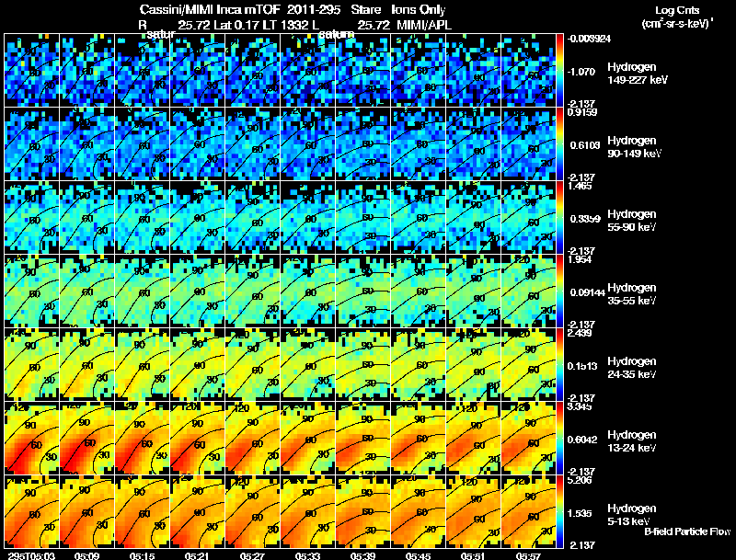Click the '3.345' color scale value

(x=580, y=406)
